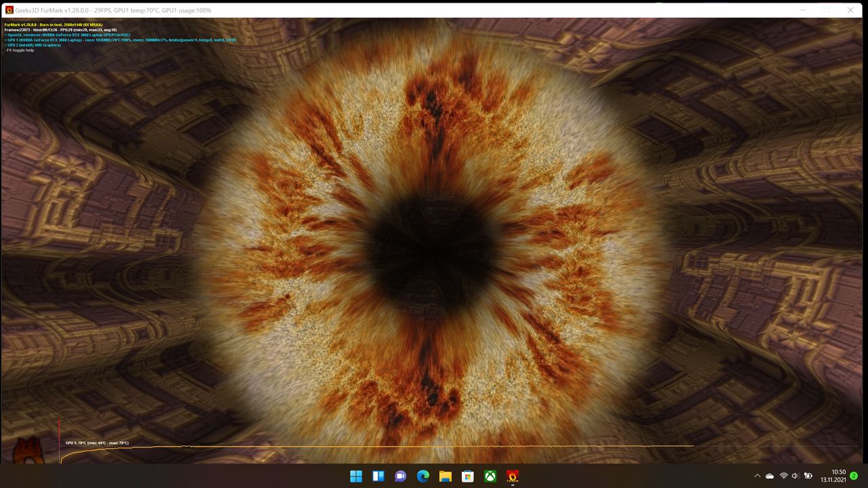Expand the hidden system tray icons

pyautogui.click(x=757, y=476)
